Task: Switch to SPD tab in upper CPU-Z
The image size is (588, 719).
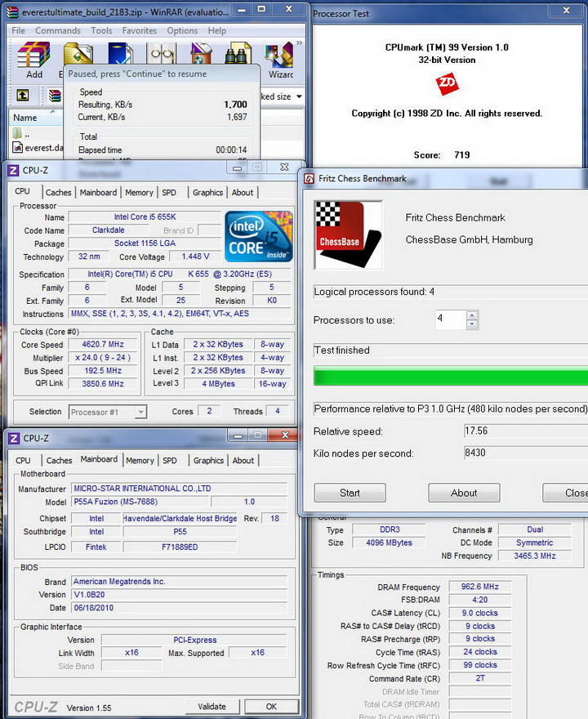Action: 169,193
